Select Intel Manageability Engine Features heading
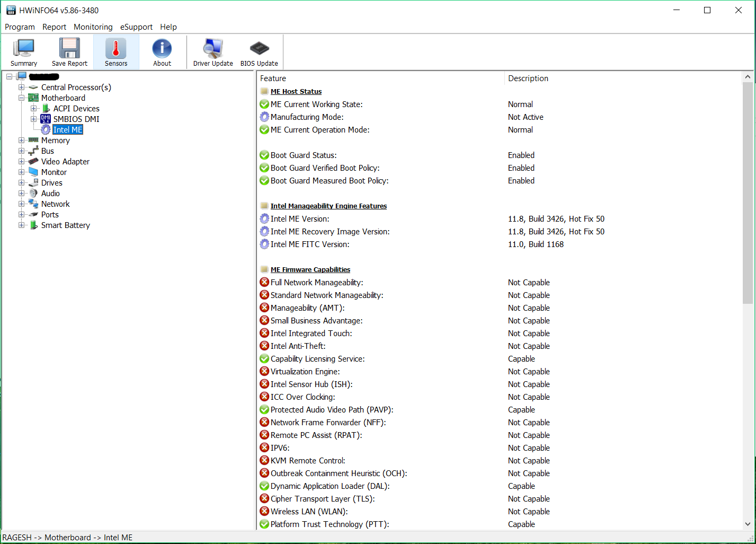 point(328,206)
